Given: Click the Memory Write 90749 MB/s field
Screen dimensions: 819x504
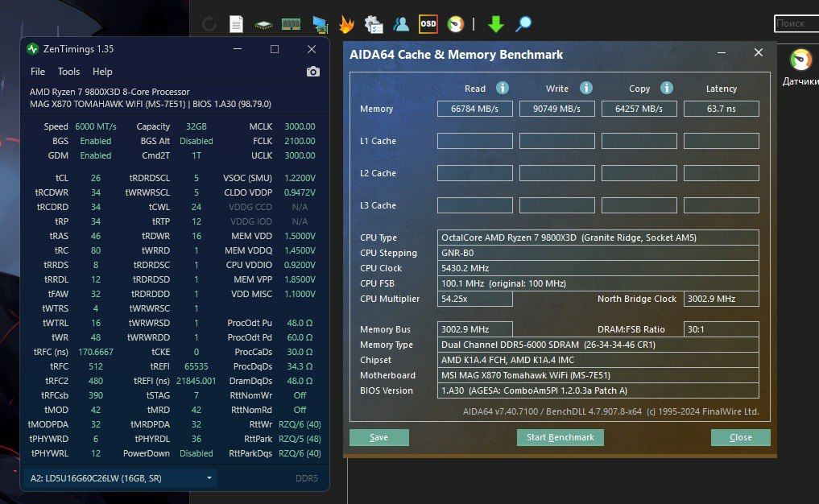Looking at the screenshot, I should click(x=556, y=109).
